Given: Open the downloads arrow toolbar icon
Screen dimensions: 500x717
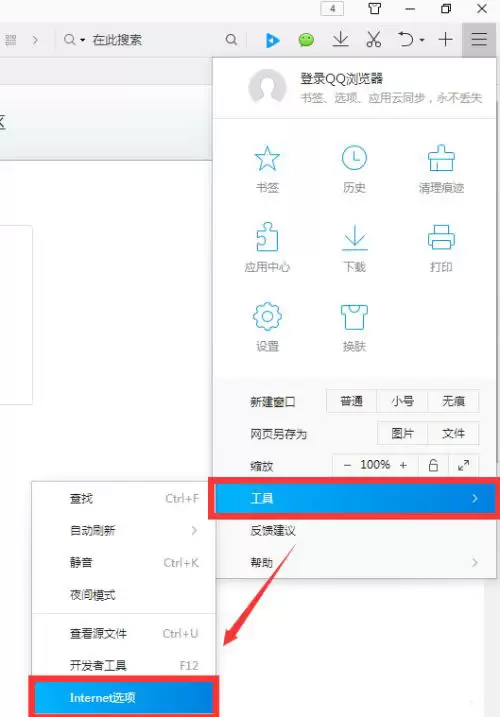Looking at the screenshot, I should pos(340,40).
